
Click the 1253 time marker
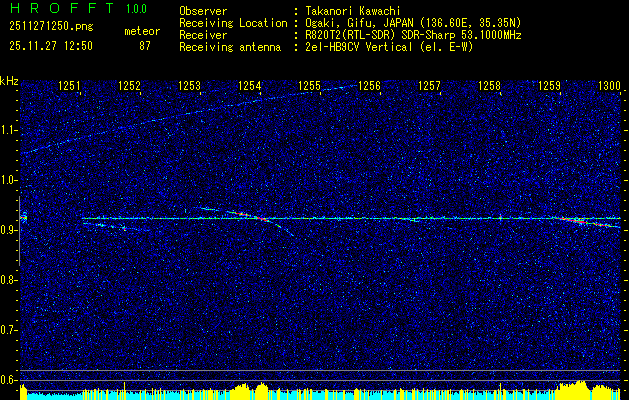click(x=189, y=85)
